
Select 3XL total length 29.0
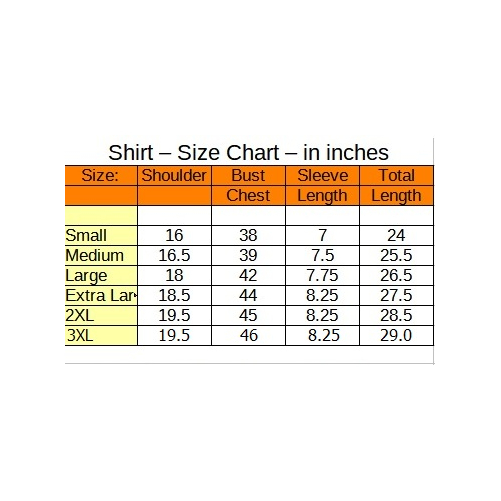tap(397, 336)
